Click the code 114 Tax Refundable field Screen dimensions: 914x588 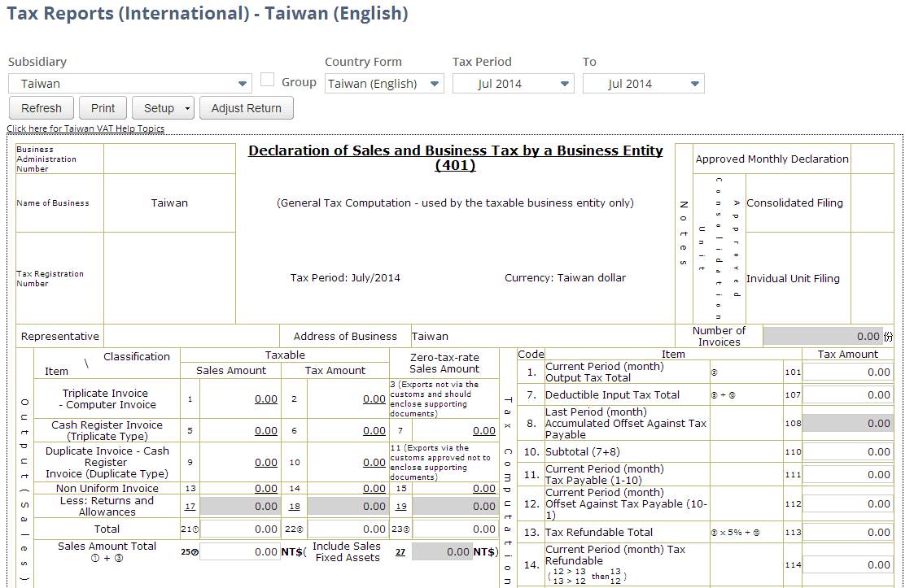(846, 564)
